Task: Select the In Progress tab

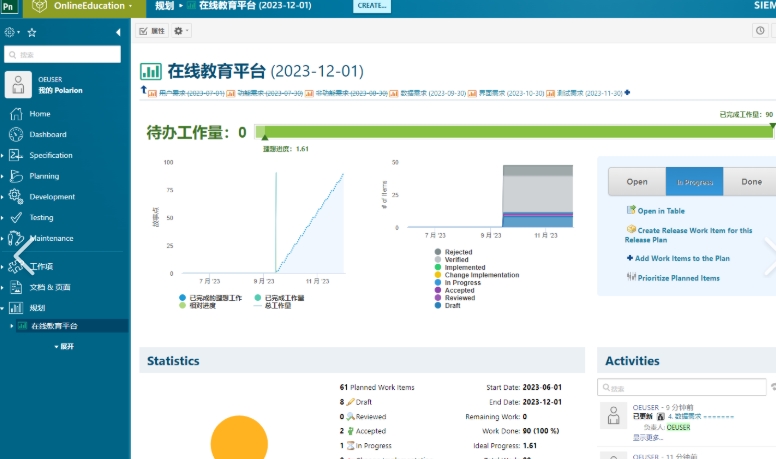Action: click(694, 182)
